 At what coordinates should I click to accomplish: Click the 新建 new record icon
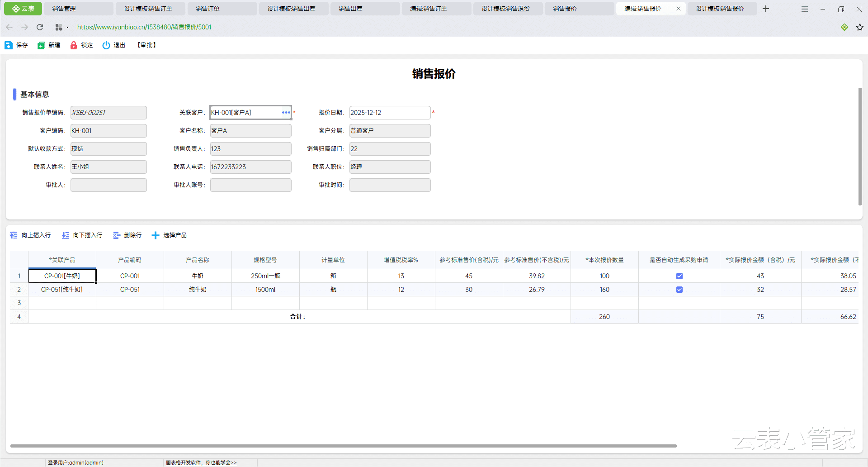point(41,45)
